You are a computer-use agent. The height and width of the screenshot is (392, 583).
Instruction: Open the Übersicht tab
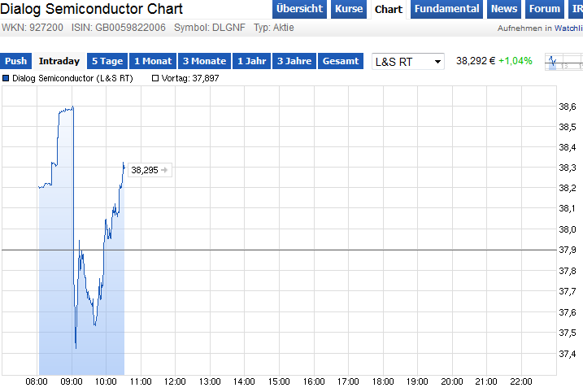tap(300, 9)
